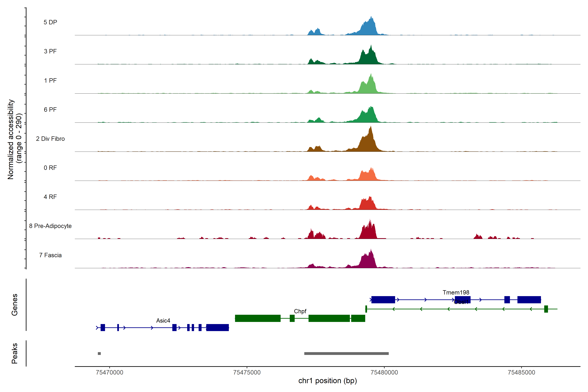Click the first blue Tmem198 exon block
588x392 pixels.
click(383, 300)
